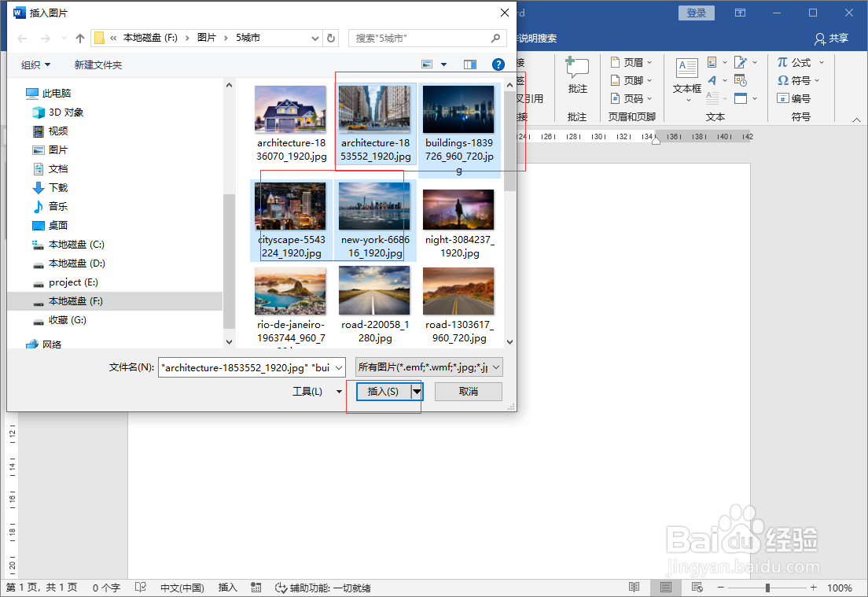The image size is (868, 597).
Task: Open 本地磁盘 (C:) in navigation tree
Action: 68,244
